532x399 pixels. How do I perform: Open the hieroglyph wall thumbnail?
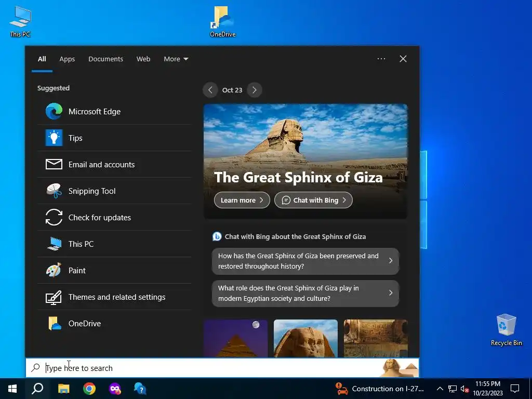pos(376,338)
